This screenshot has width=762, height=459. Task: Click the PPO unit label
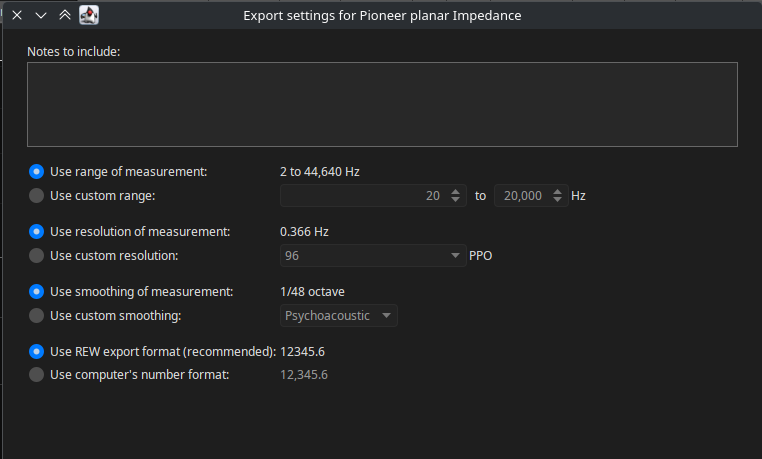click(481, 255)
